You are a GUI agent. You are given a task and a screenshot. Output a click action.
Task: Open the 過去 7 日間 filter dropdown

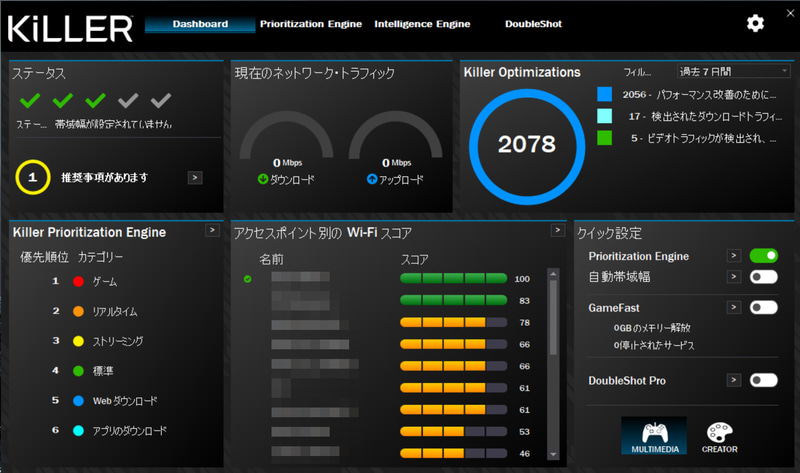[x=734, y=71]
